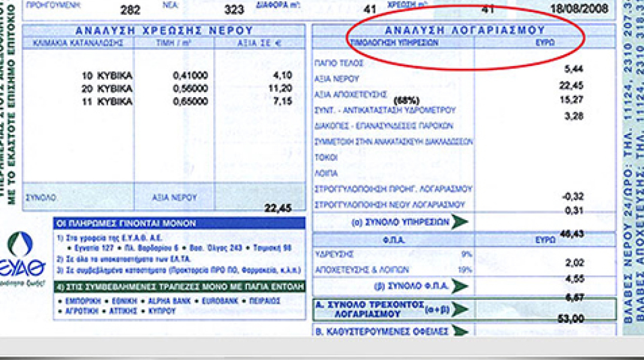Click the 22,45 water value total

[x=278, y=208]
